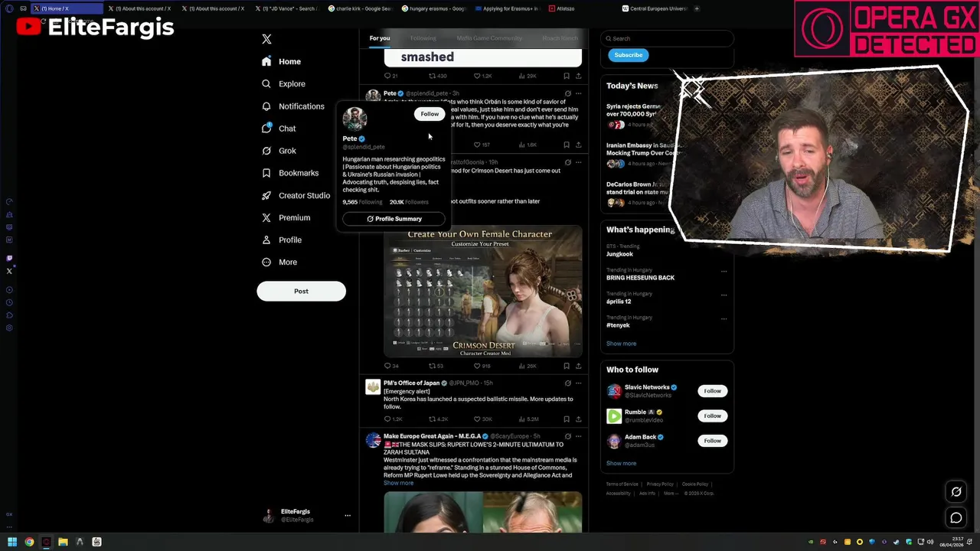This screenshot has width=980, height=551.
Task: Follow Slavic Networks
Action: coord(712,391)
